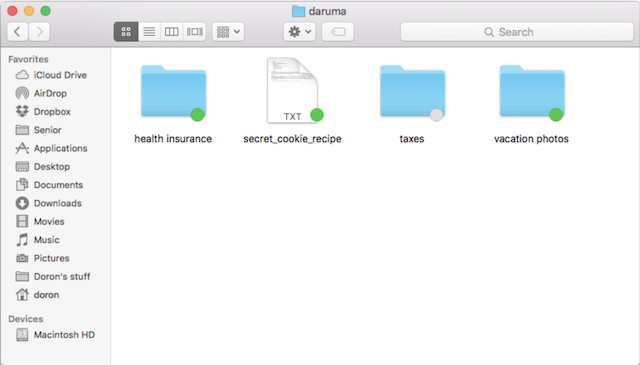Click the gray sync badge on taxes
Image resolution: width=640 pixels, height=365 pixels.
(x=436, y=115)
